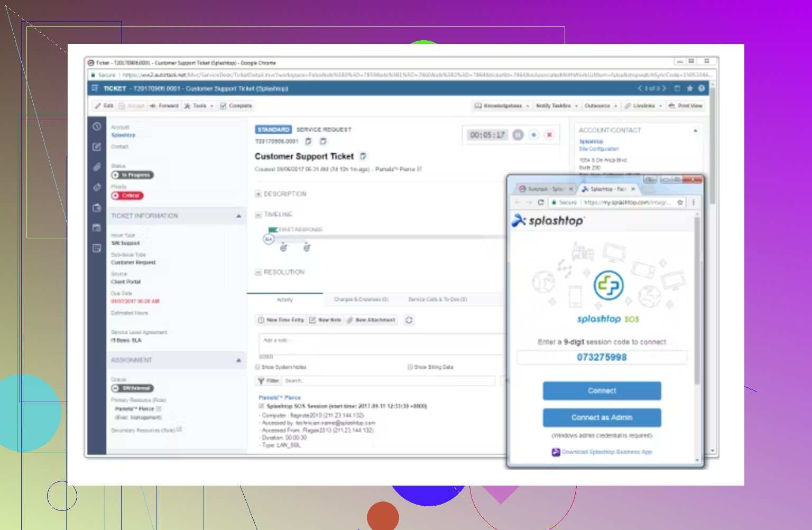Click the New Note button

click(x=325, y=320)
